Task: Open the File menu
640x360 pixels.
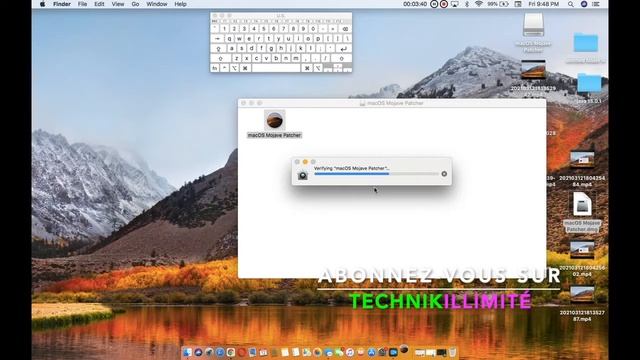Action: tap(82, 4)
